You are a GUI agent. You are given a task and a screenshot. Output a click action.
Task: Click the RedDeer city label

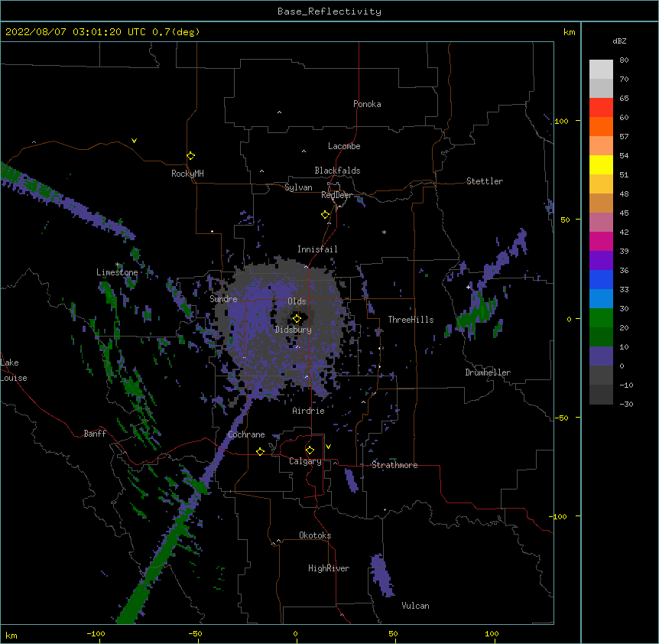336,195
